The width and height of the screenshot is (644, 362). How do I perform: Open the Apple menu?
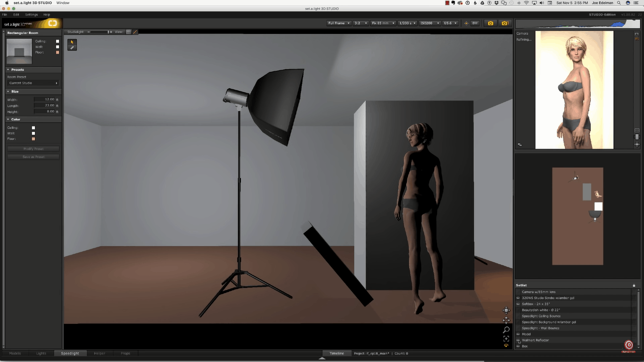pyautogui.click(x=7, y=3)
